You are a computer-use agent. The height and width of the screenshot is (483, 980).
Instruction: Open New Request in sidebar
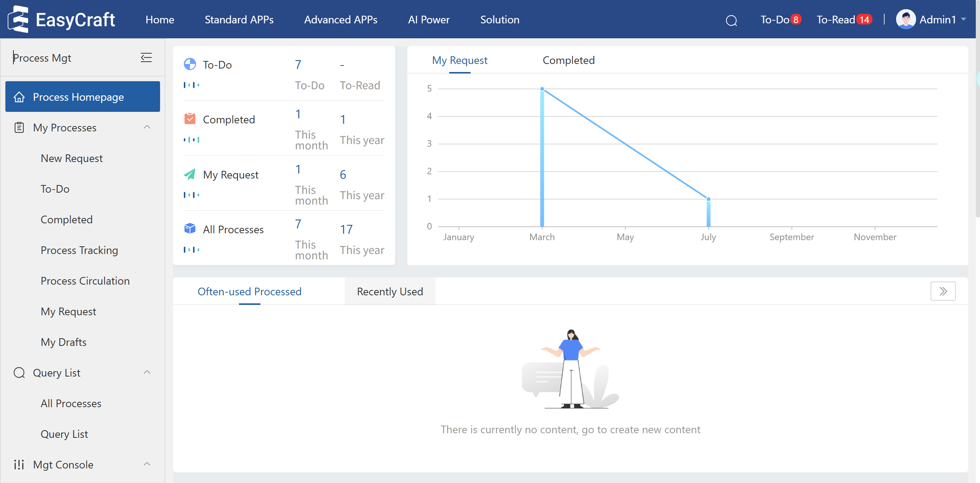tap(72, 158)
